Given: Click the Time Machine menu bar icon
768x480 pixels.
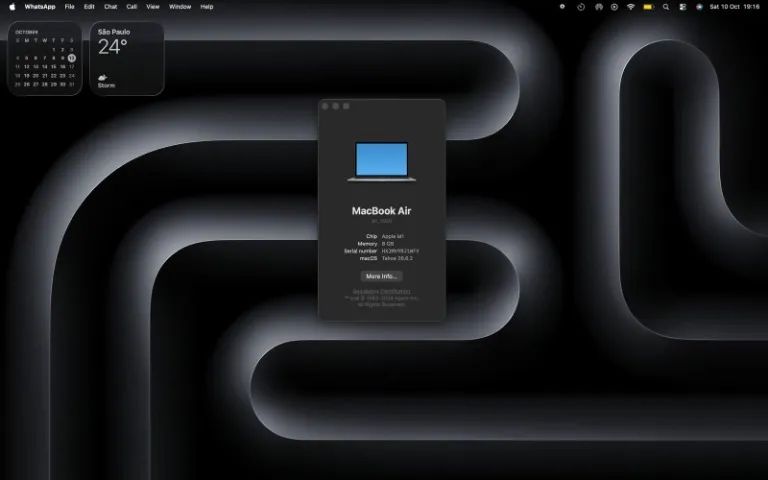Looking at the screenshot, I should coord(580,7).
